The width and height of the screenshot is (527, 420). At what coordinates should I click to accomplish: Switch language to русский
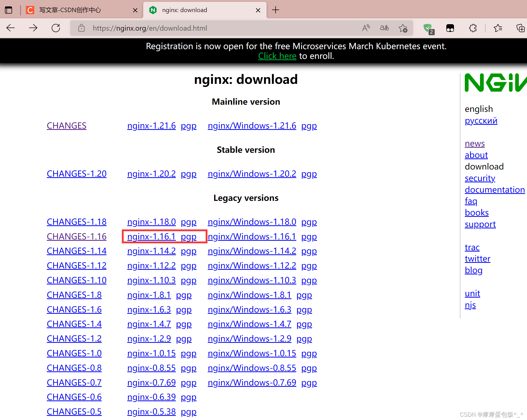481,121
